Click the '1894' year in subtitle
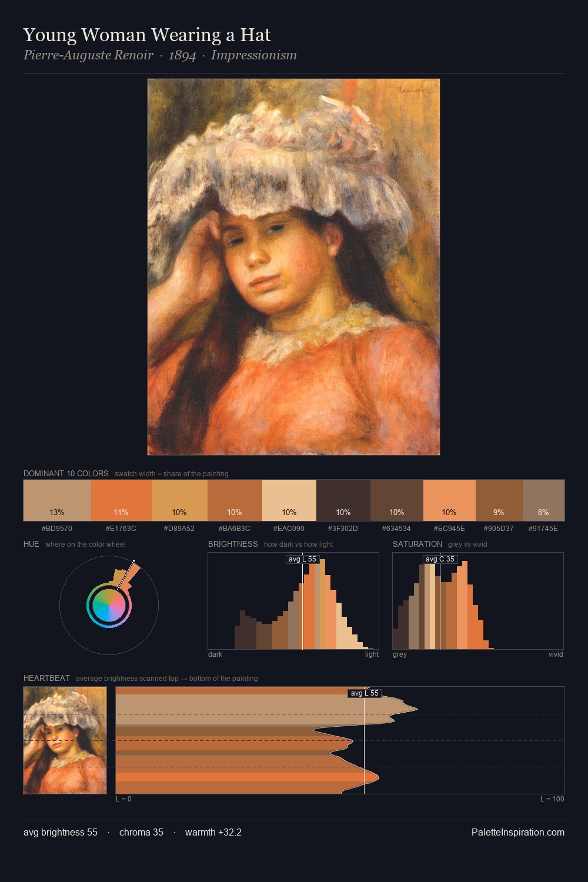588x882 pixels. [x=182, y=55]
